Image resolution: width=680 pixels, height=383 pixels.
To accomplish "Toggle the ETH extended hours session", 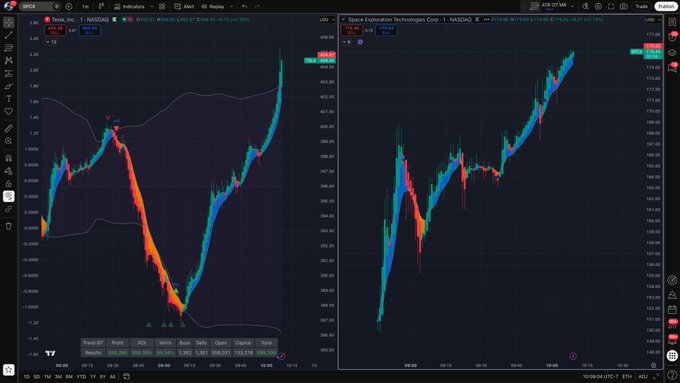I will (x=627, y=376).
